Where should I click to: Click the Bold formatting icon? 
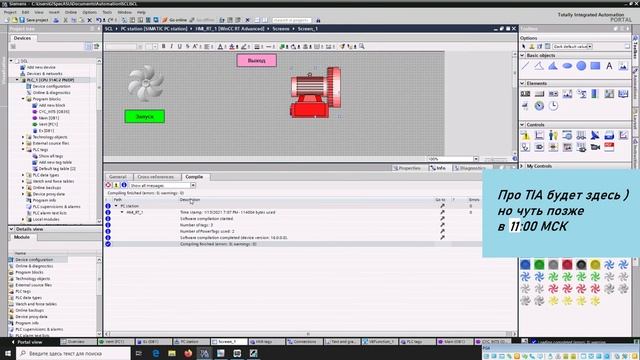164,47
